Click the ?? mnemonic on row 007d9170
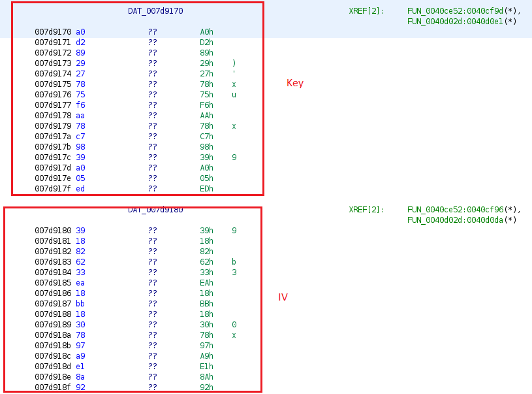The width and height of the screenshot is (532, 394). tap(153, 32)
